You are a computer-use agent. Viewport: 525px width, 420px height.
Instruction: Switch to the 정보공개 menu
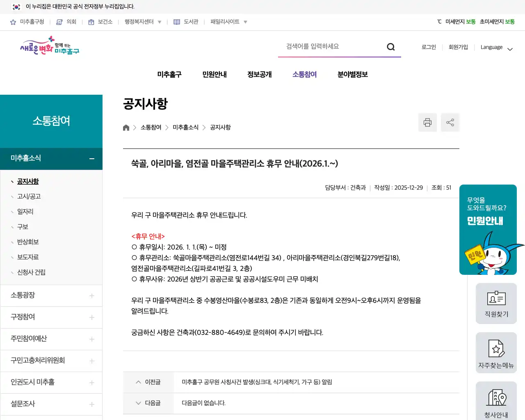(259, 74)
